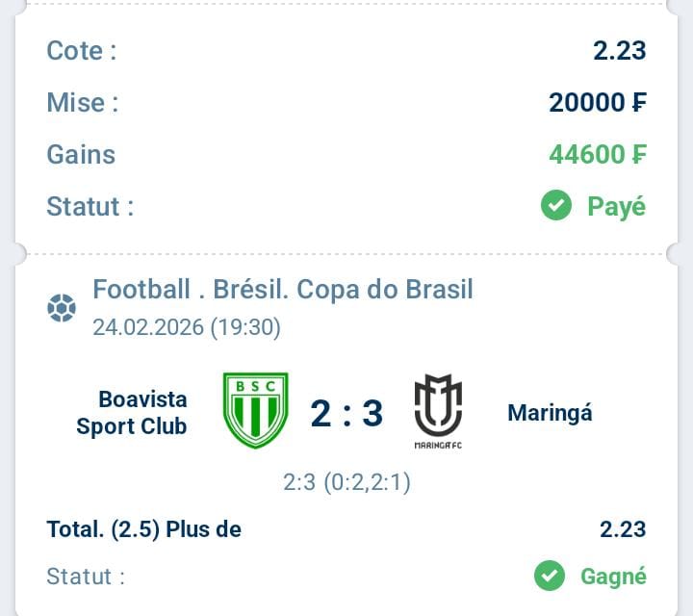Open the Football Brésil Copa do Brasil link
This screenshot has height=616, width=693.
[x=283, y=289]
